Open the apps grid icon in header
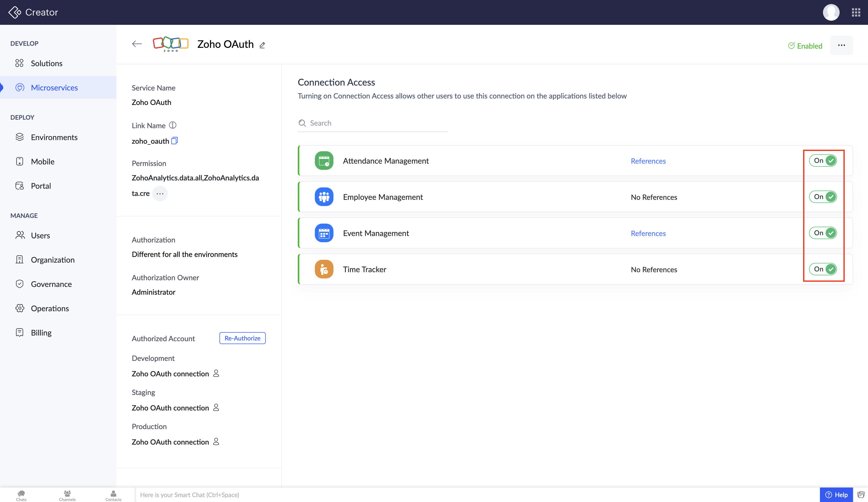Screen dimensions: 868x502 point(856,12)
